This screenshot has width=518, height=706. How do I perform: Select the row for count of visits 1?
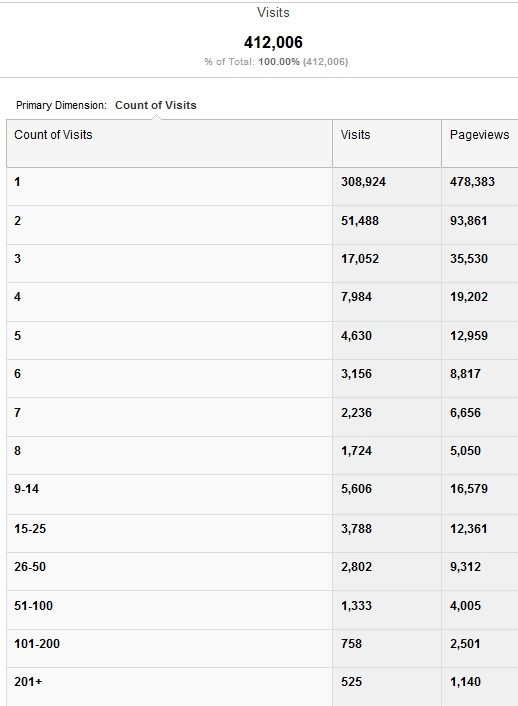point(262,186)
